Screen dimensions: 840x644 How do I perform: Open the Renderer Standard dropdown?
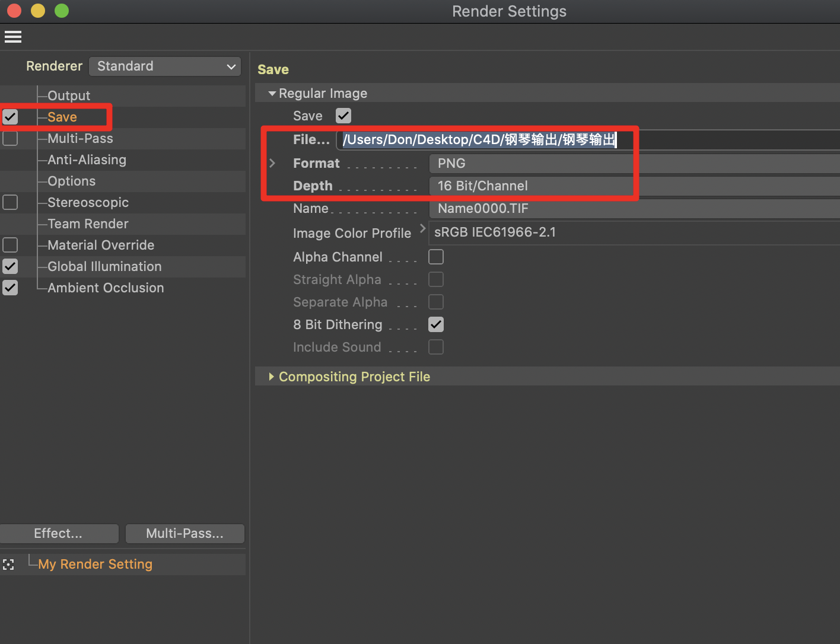165,66
